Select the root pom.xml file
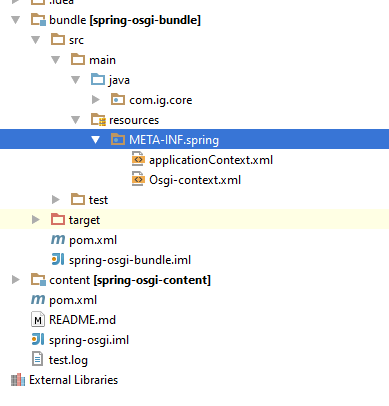The height and width of the screenshot is (406, 389). pos(73,300)
